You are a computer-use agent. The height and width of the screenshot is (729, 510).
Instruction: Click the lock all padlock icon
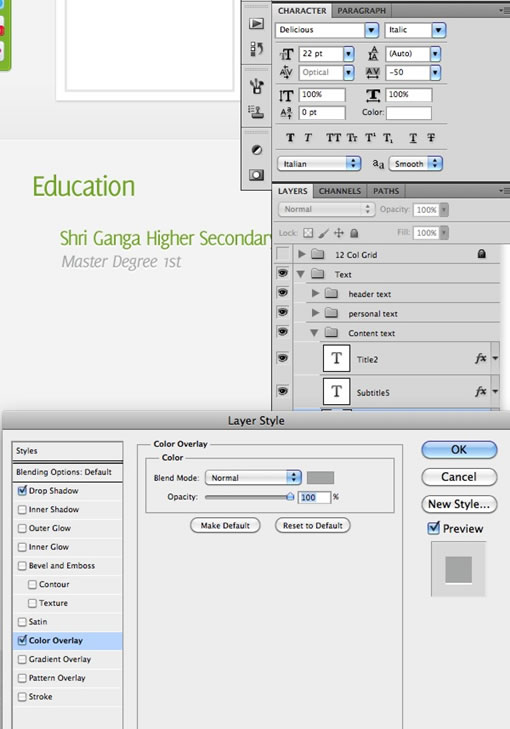click(x=354, y=233)
